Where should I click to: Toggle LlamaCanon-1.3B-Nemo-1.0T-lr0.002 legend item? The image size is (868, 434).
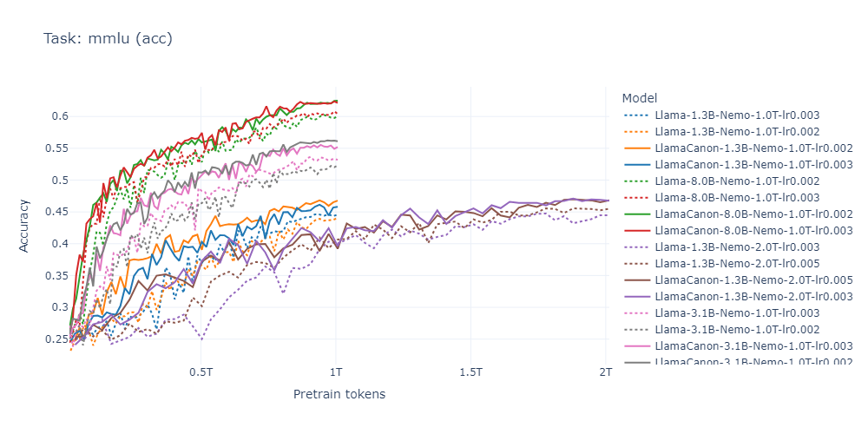737,148
